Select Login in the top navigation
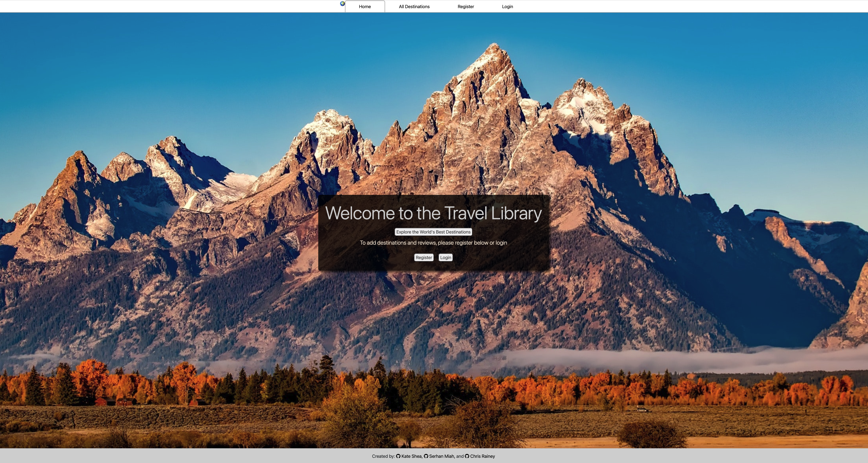This screenshot has height=463, width=868. pos(507,6)
